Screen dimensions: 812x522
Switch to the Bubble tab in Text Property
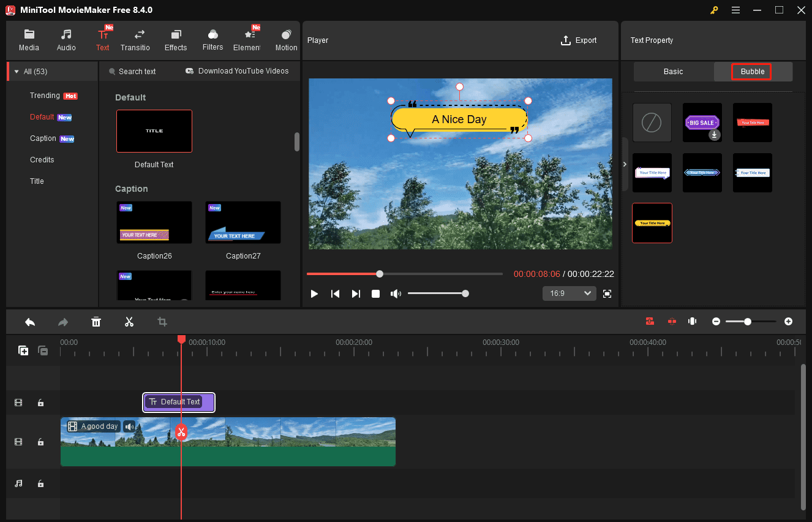coord(752,72)
